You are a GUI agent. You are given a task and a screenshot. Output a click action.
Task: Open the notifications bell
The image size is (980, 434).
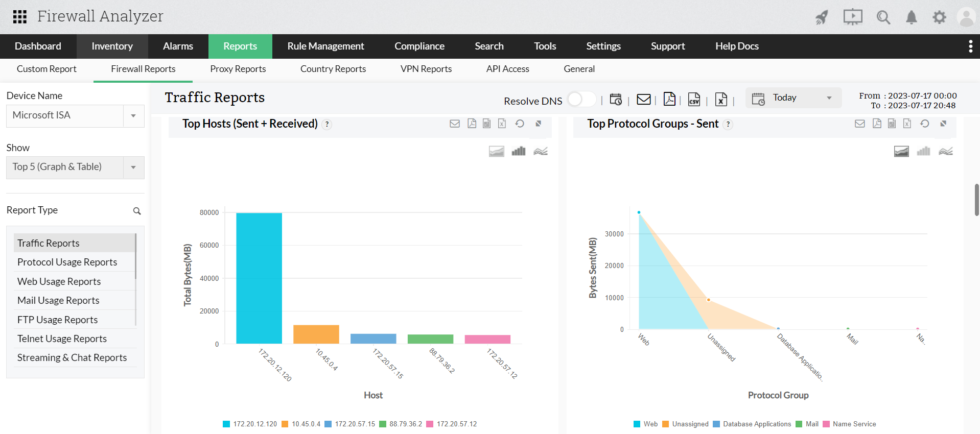coord(911,17)
